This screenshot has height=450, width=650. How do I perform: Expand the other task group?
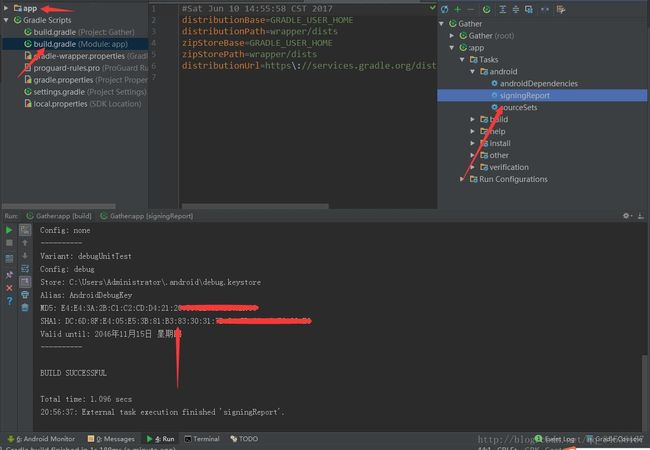pyautogui.click(x=473, y=155)
